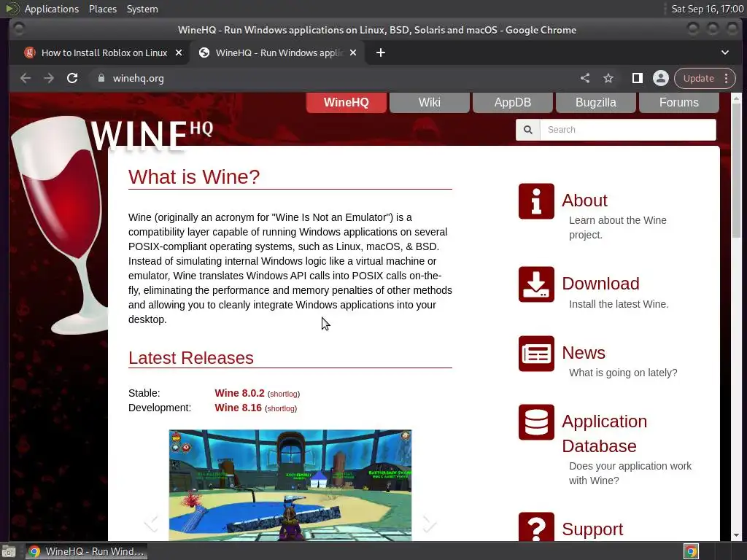
Task: Open the AppDB nav tab
Action: [513, 102]
